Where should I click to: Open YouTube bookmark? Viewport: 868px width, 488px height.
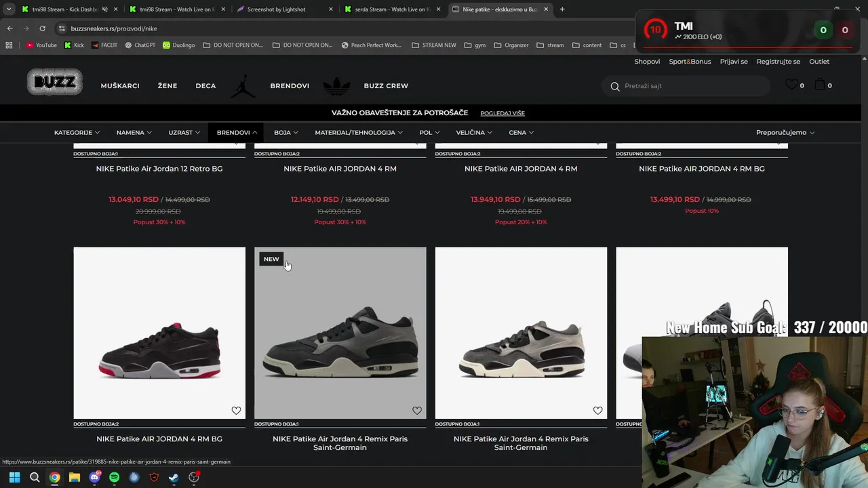point(41,45)
